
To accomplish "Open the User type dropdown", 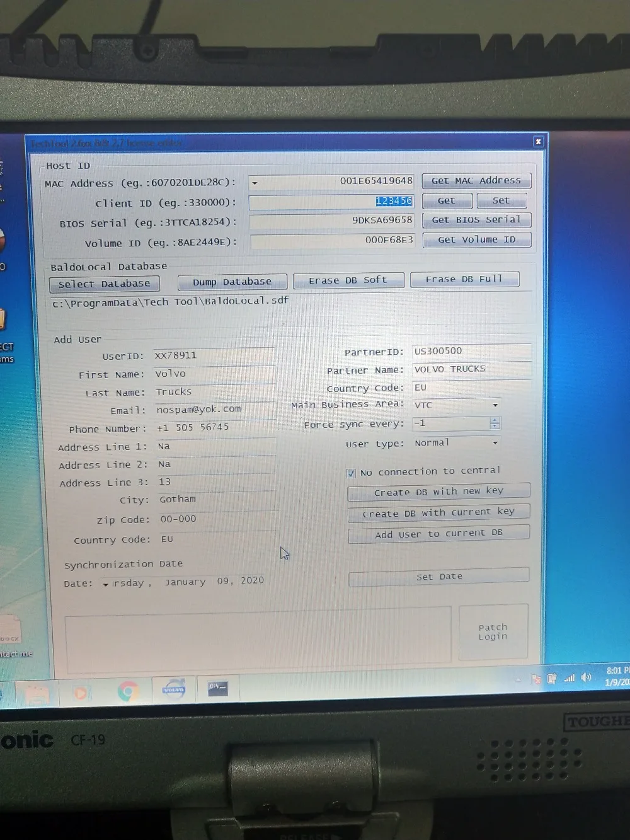I will [495, 443].
